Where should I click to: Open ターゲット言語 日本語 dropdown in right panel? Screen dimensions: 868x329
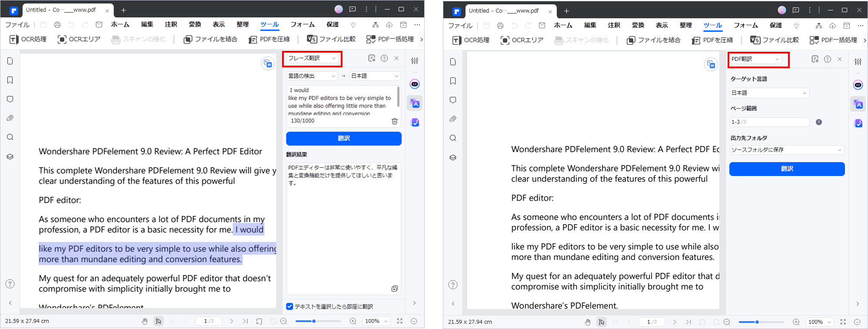coord(769,93)
